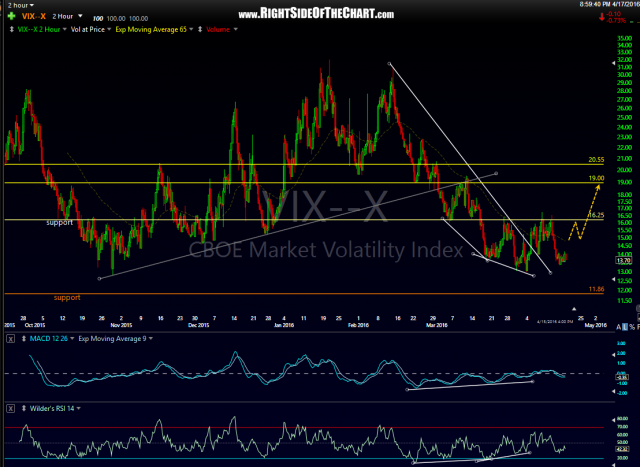
Task: Click the 13.70 current price label
Action: point(624,260)
